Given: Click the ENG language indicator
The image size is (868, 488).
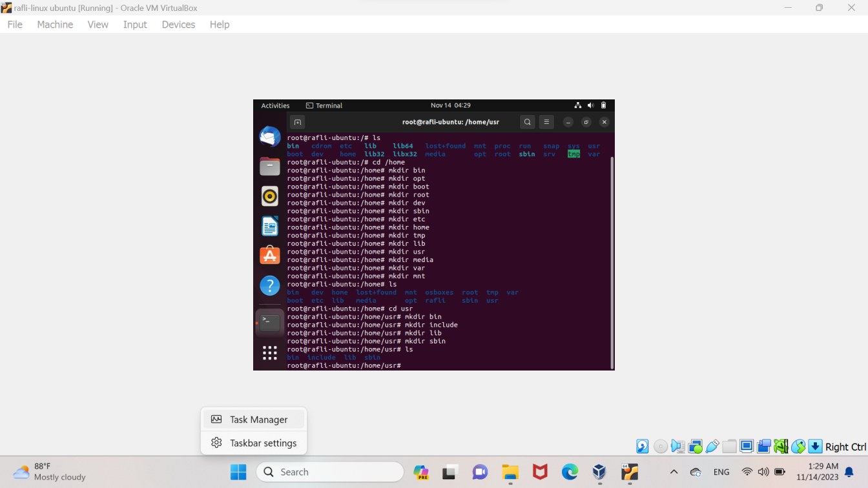Looking at the screenshot, I should click(x=721, y=472).
